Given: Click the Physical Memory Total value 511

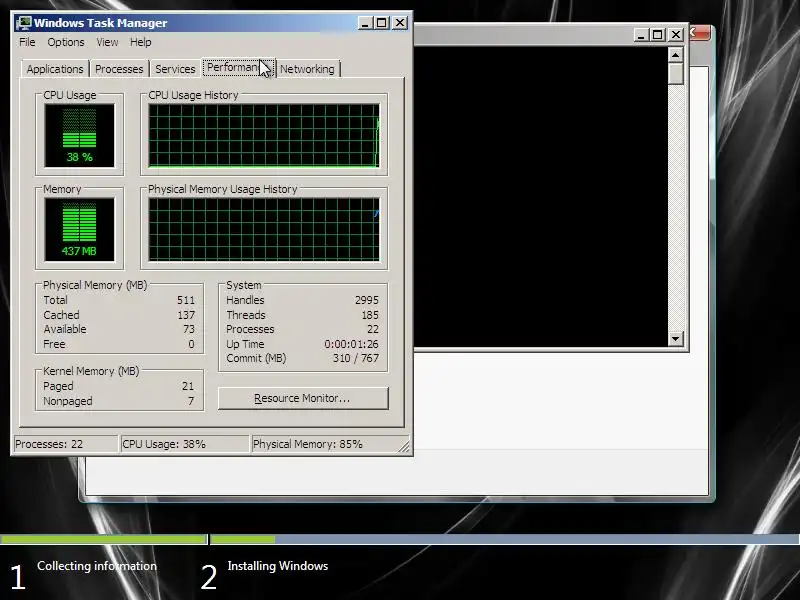Looking at the screenshot, I should tap(186, 300).
